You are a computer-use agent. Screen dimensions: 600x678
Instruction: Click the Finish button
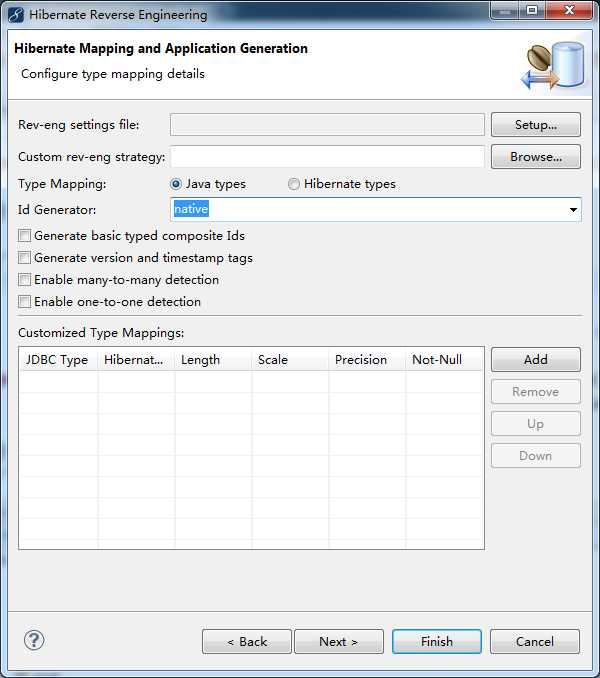coord(437,642)
